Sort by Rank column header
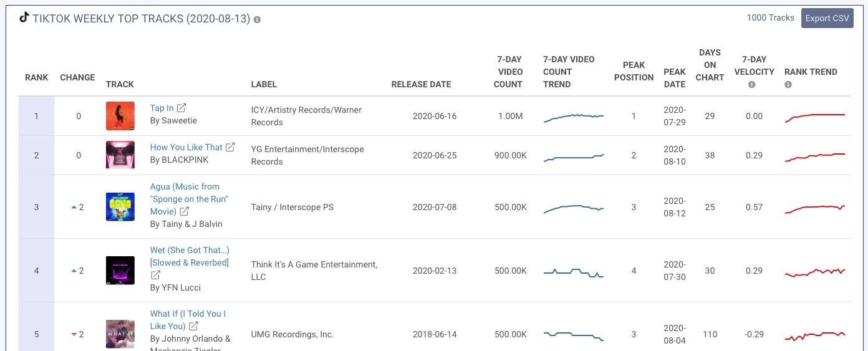Image resolution: width=868 pixels, height=351 pixels. [x=36, y=77]
